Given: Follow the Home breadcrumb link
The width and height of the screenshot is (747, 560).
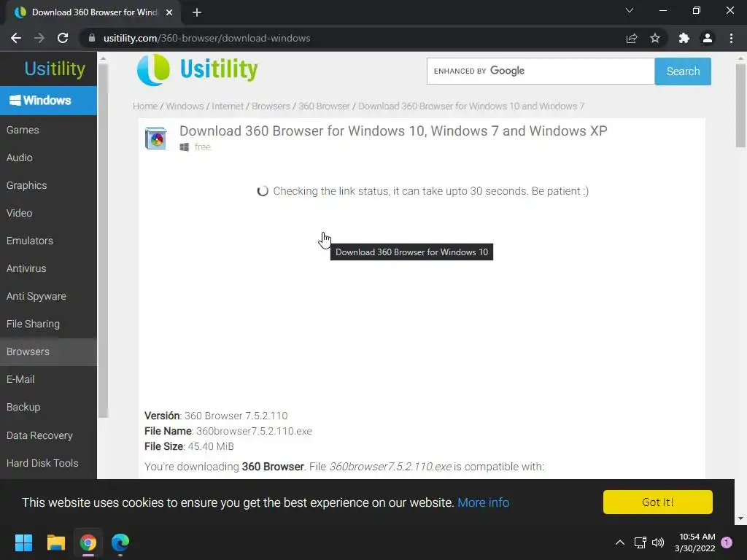Looking at the screenshot, I should pos(145,106).
